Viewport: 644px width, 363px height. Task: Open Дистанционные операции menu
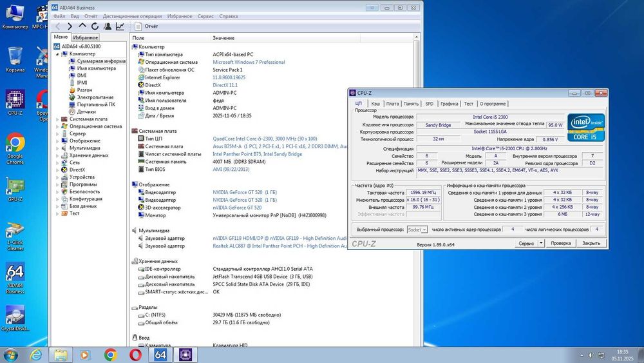pyautogui.click(x=132, y=17)
